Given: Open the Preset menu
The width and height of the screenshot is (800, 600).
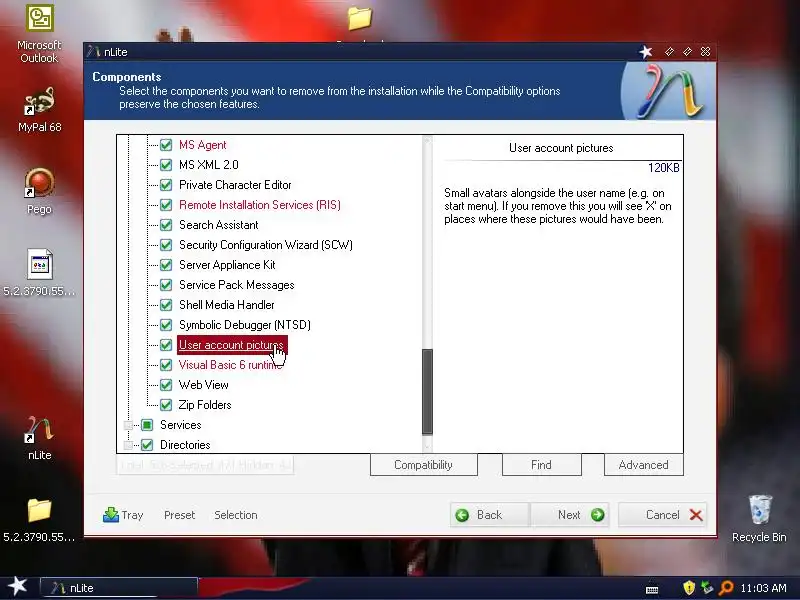Looking at the screenshot, I should click(x=180, y=515).
